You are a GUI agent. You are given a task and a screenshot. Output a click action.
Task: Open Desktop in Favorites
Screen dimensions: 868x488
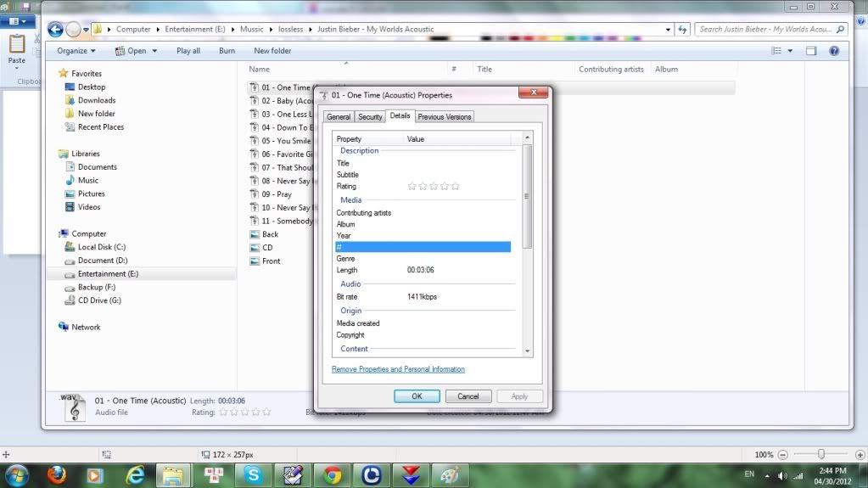[x=92, y=87]
